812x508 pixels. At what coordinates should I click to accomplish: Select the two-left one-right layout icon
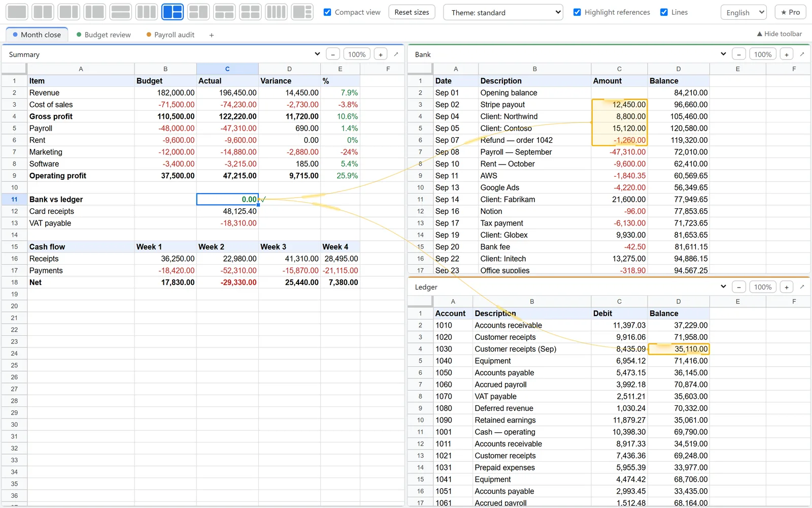(x=198, y=12)
